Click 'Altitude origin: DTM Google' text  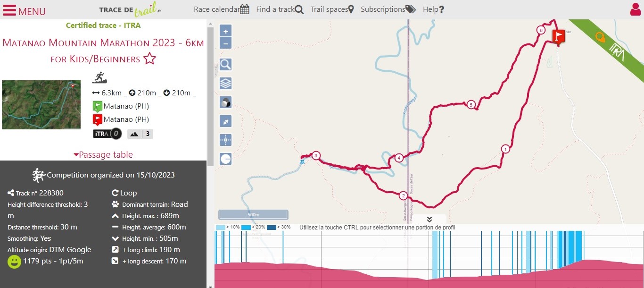pyautogui.click(x=50, y=250)
